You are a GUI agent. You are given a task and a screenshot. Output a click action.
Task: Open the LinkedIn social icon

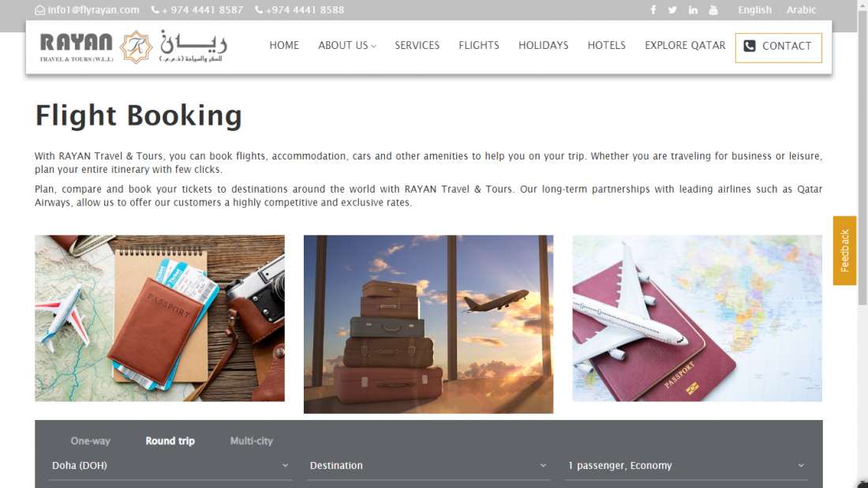pos(693,10)
